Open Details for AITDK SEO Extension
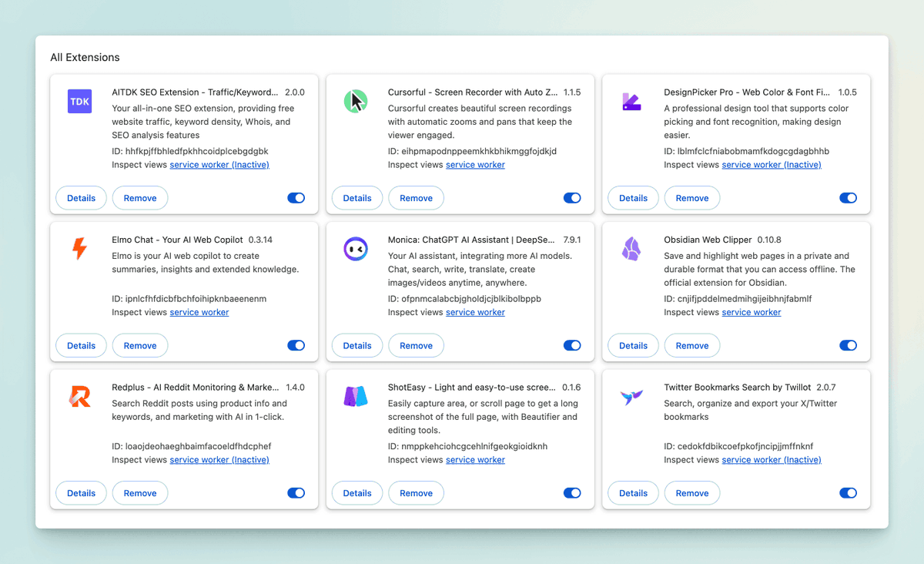Image resolution: width=924 pixels, height=564 pixels. click(x=81, y=198)
